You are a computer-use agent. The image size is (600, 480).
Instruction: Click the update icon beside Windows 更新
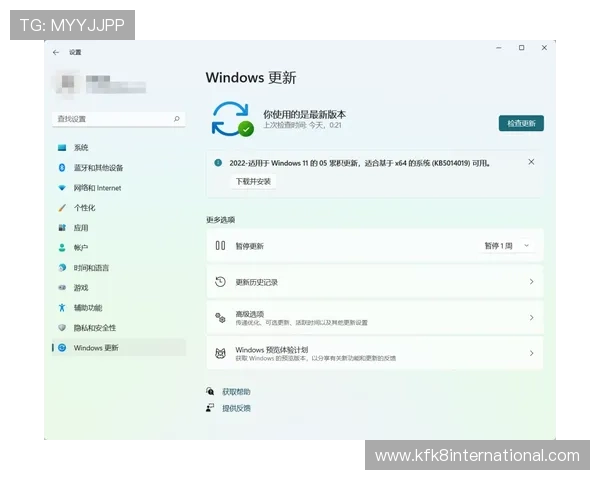pyautogui.click(x=62, y=348)
